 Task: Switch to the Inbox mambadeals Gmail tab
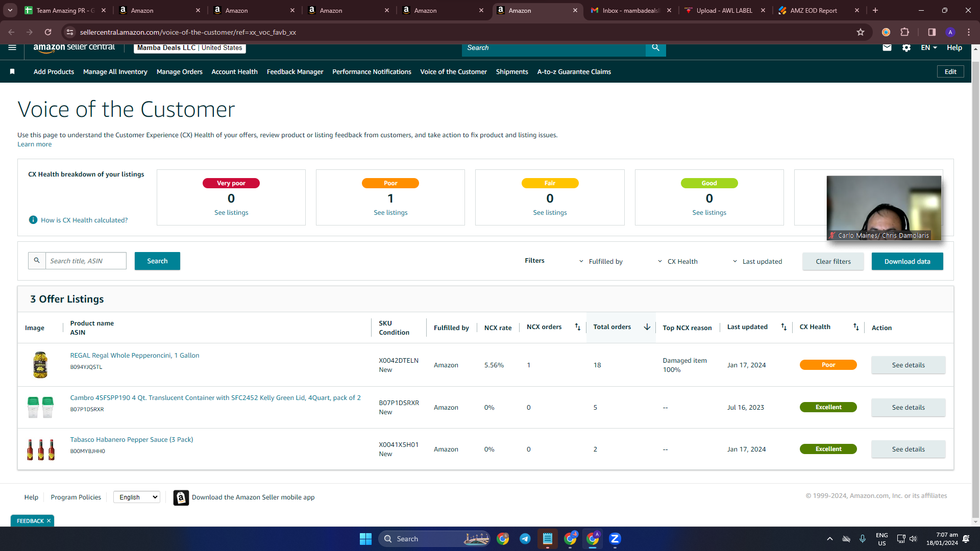(631, 10)
